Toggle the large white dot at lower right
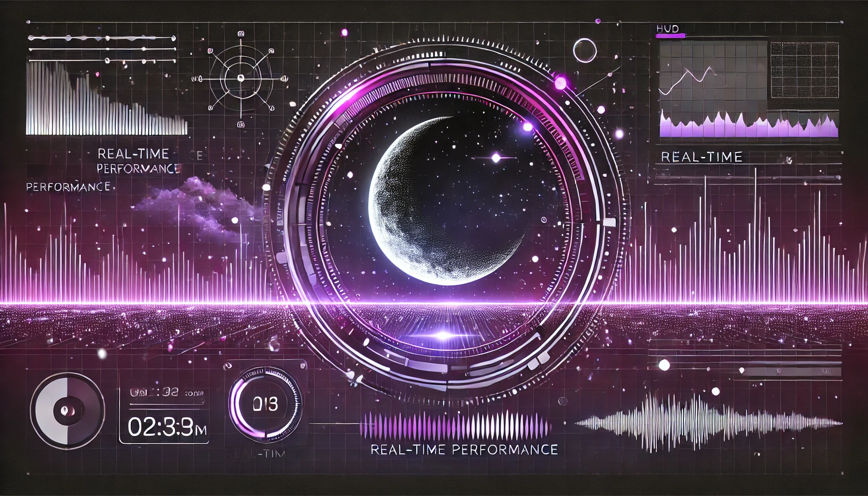Image resolution: width=868 pixels, height=496 pixels. [665, 365]
